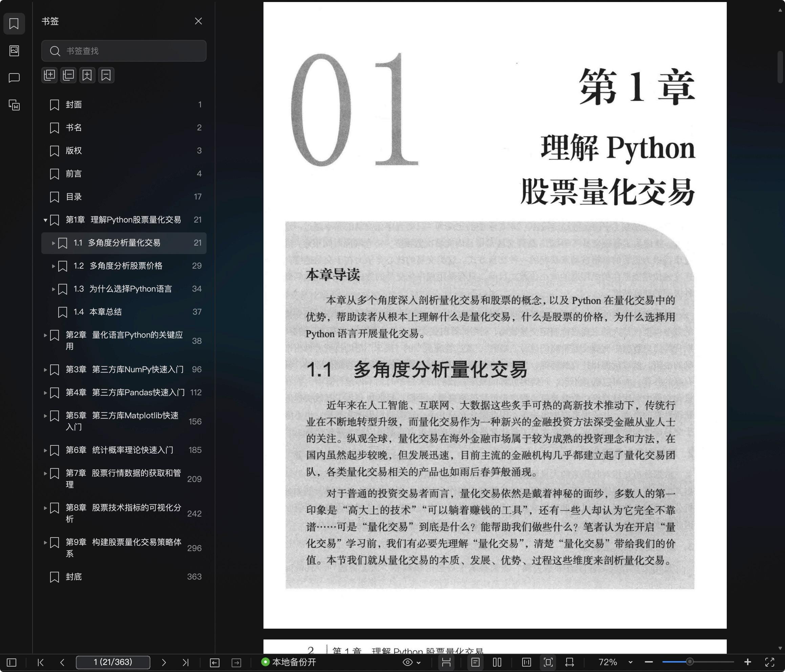Close the bookmarks panel

click(x=198, y=21)
